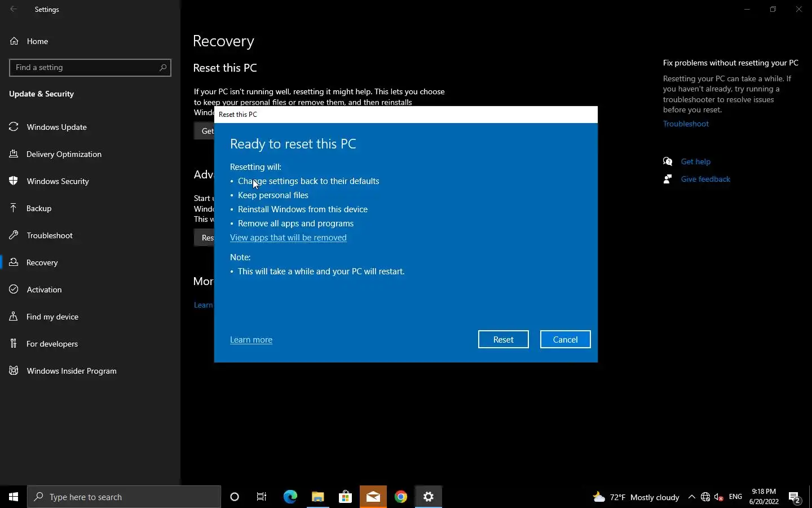
Task: Open network status tray icon
Action: [705, 497]
